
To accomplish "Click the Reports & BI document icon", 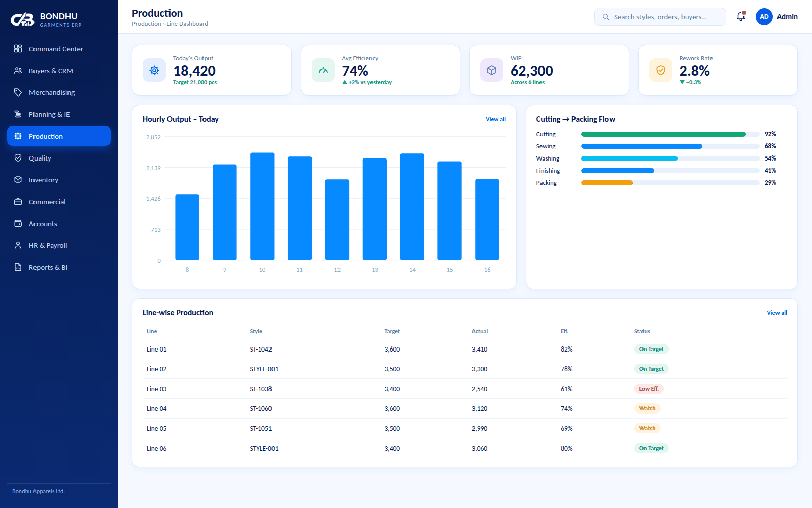I will coord(18,267).
